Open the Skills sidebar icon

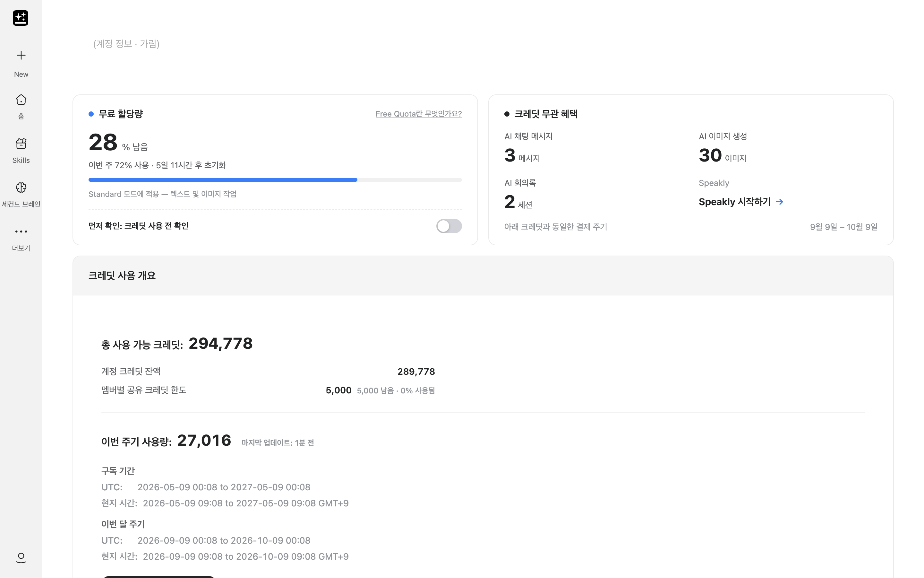(21, 144)
